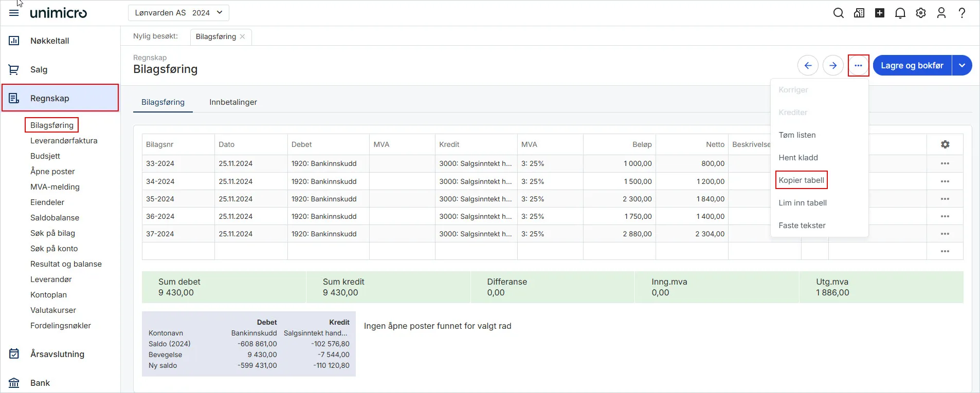The width and height of the screenshot is (980, 393).
Task: Open Faste tekster from the menu
Action: click(802, 226)
